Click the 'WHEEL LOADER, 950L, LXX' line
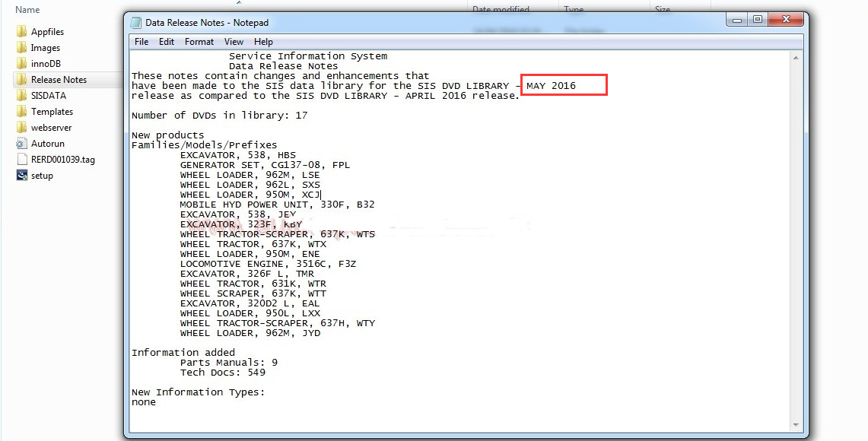The height and width of the screenshot is (441, 868). pyautogui.click(x=250, y=313)
